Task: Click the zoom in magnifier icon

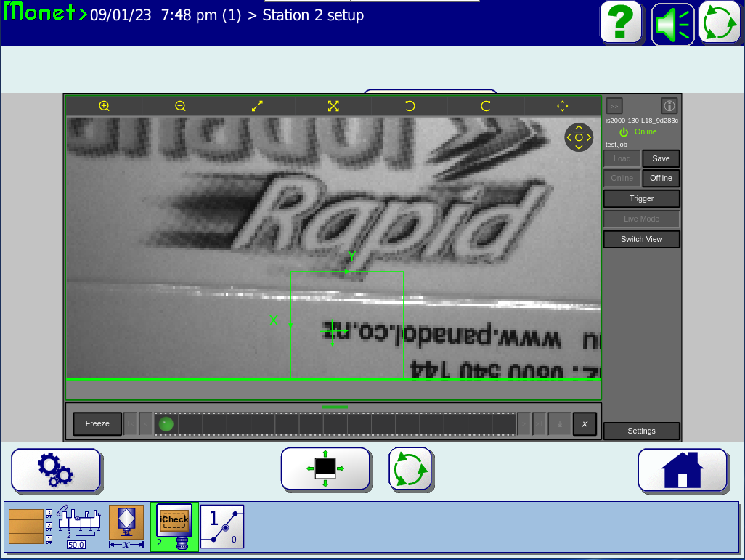Action: coord(104,106)
